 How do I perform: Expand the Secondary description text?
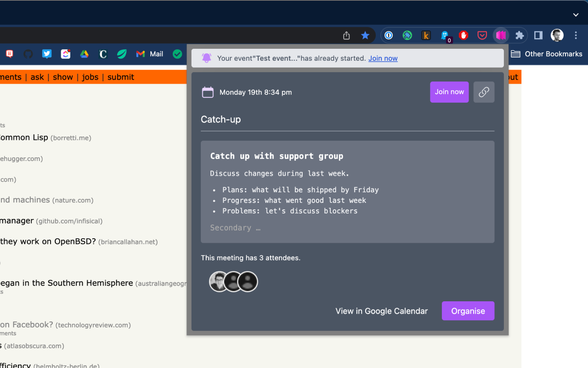(x=235, y=228)
